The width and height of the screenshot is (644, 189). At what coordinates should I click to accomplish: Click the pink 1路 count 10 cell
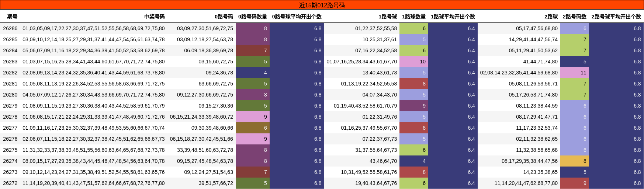(414, 62)
